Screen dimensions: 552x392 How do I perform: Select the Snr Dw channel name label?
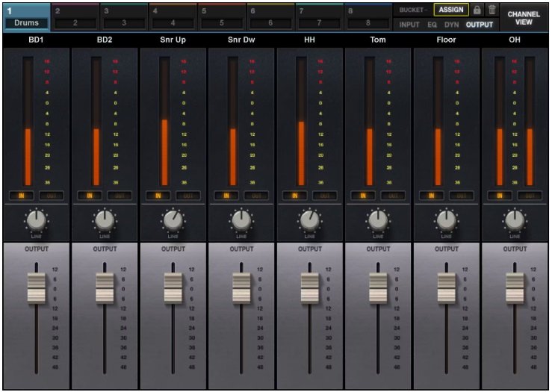241,40
